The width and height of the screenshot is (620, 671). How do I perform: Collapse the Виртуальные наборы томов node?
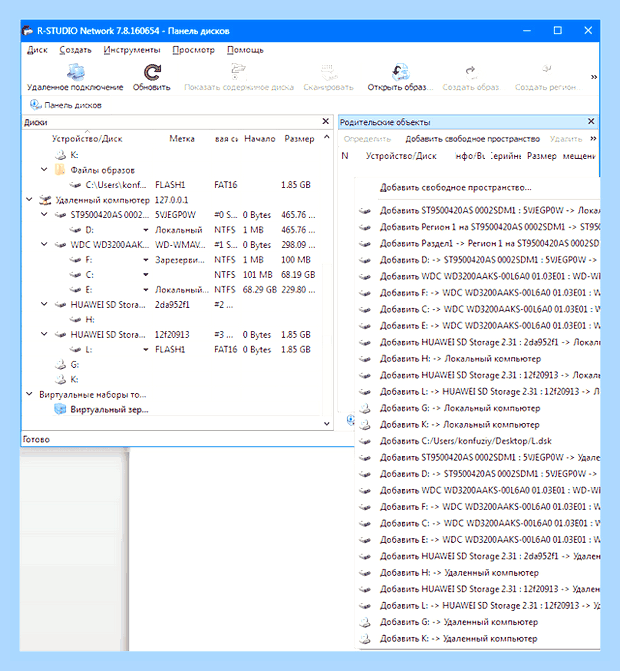(x=29, y=395)
